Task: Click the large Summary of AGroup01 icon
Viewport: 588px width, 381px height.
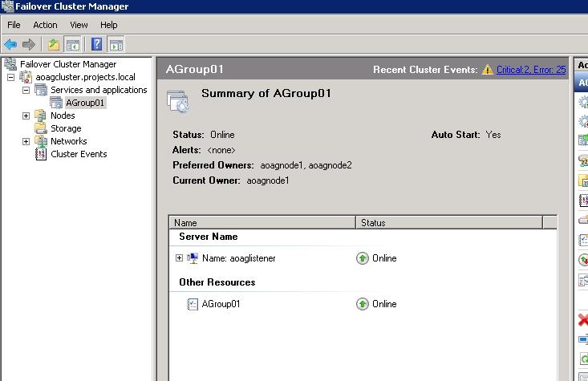Action: (x=178, y=101)
